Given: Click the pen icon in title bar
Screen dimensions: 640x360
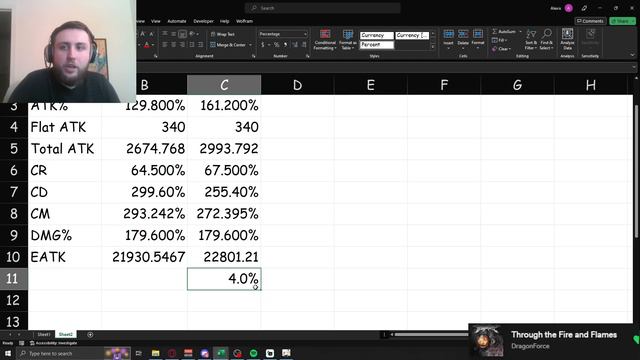Looking at the screenshot, I should click(584, 8).
